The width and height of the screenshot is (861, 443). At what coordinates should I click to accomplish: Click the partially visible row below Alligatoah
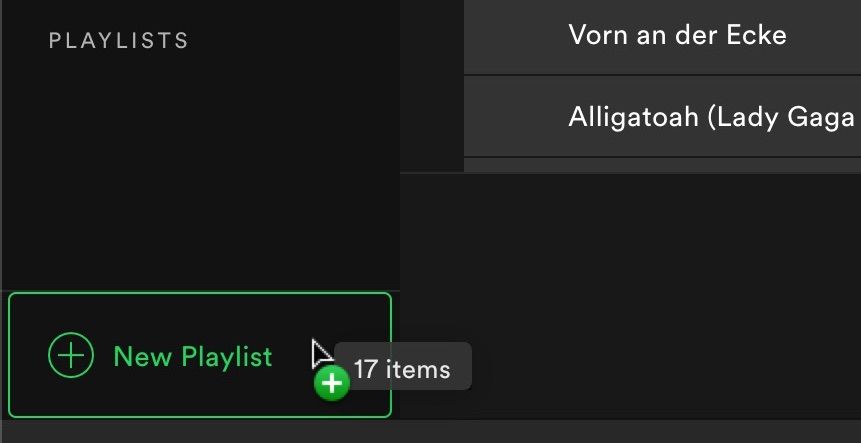click(662, 165)
